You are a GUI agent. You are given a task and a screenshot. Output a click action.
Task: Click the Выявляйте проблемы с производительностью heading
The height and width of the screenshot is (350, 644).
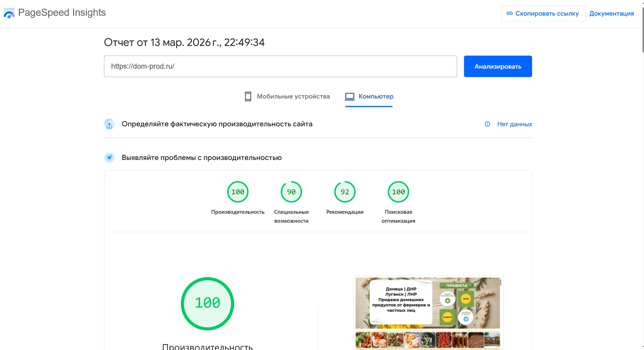point(202,158)
